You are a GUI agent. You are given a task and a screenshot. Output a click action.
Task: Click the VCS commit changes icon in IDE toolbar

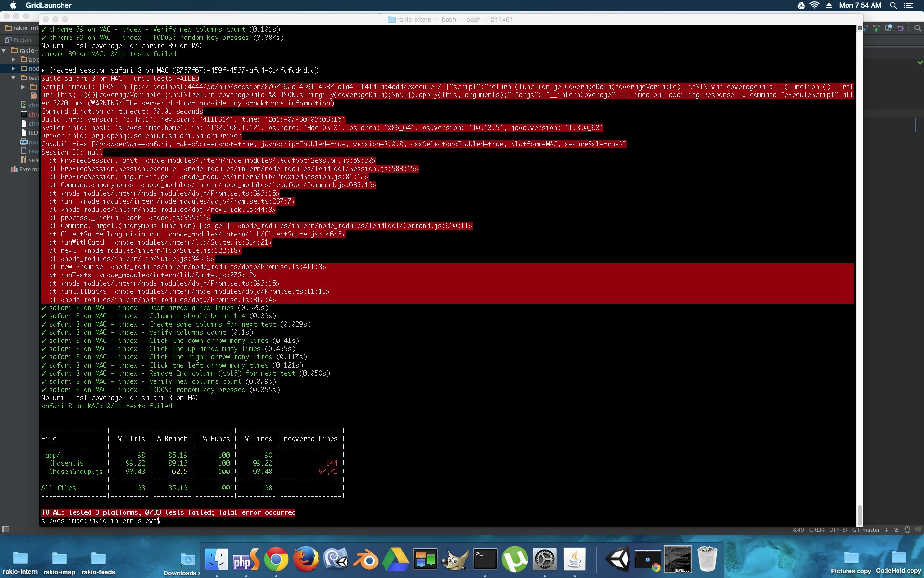[x=876, y=28]
